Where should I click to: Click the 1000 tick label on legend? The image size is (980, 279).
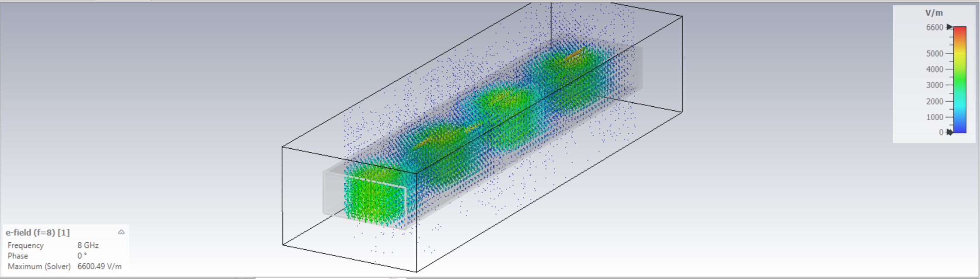pyautogui.click(x=934, y=117)
